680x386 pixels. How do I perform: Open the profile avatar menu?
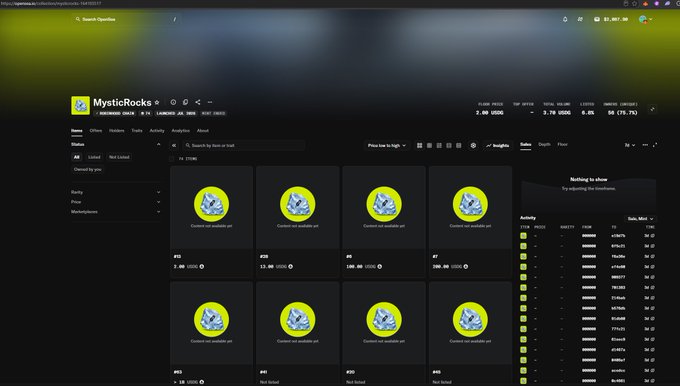click(645, 19)
